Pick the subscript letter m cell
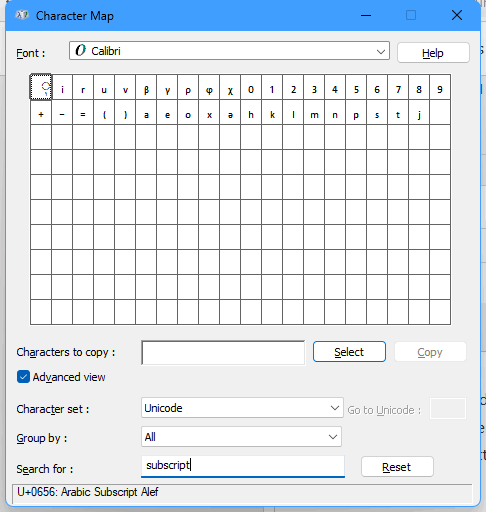This screenshot has height=512, width=486. pyautogui.click(x=314, y=112)
